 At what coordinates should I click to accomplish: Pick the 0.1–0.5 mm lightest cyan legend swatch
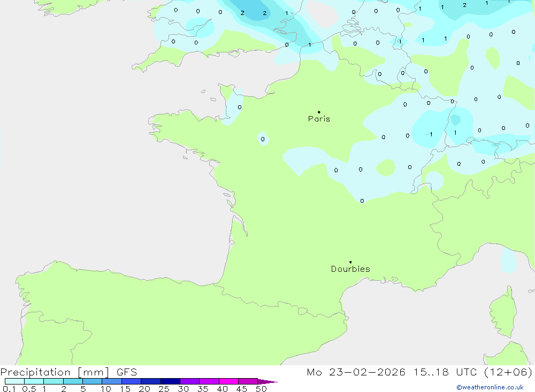point(14,381)
